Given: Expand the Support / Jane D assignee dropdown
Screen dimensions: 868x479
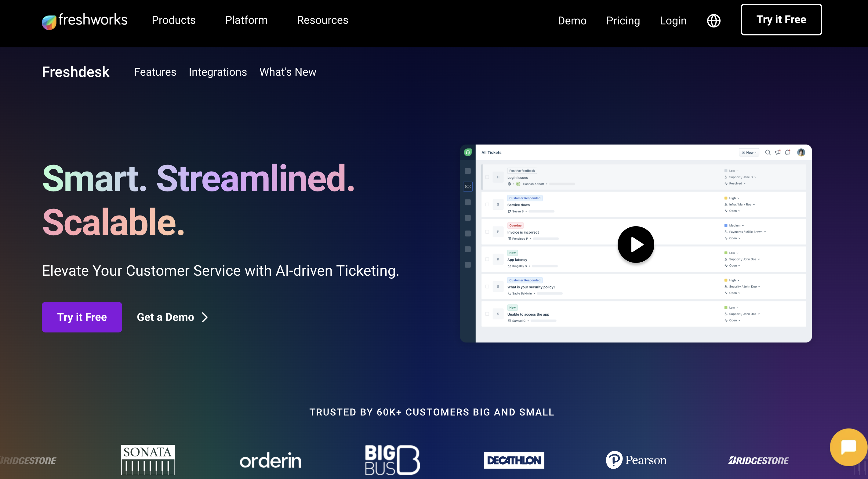Looking at the screenshot, I should click(740, 177).
